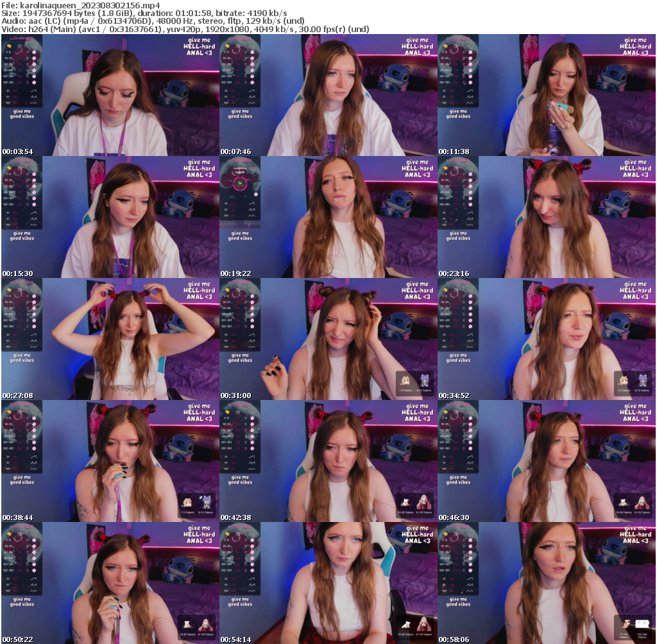Select the medium zigzag vibration pattern icon
657x644 pixels.
34,97
